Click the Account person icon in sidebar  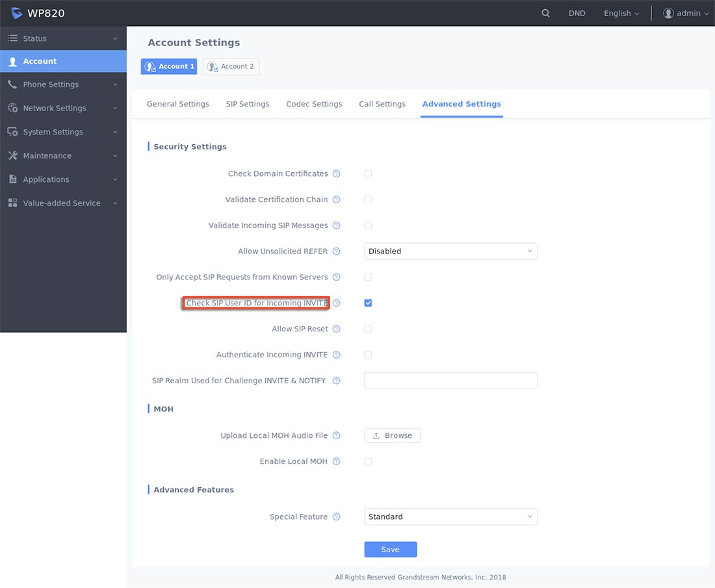point(13,62)
